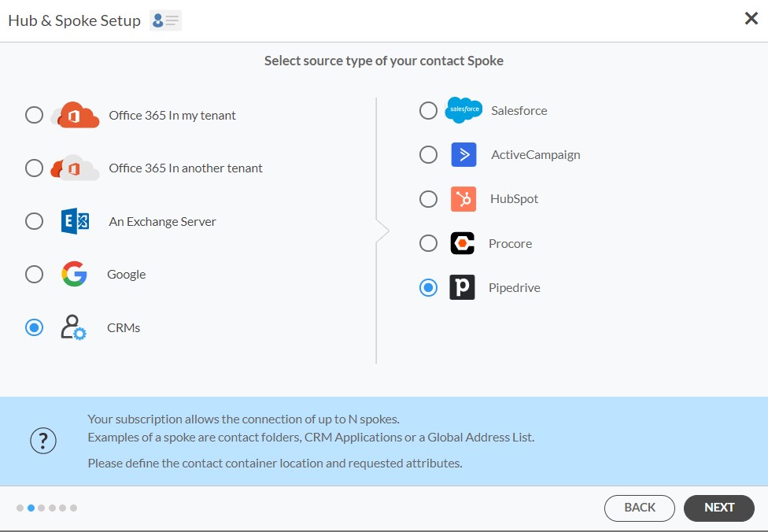Click the 'Select source type of your contact Spoke' heading
The height and width of the screenshot is (532, 768).
tap(384, 61)
